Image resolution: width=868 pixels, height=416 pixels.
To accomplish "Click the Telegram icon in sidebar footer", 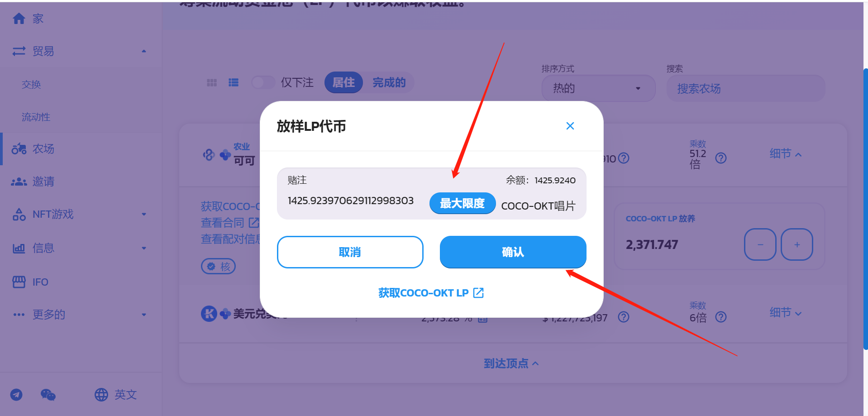I will pyautogui.click(x=16, y=395).
